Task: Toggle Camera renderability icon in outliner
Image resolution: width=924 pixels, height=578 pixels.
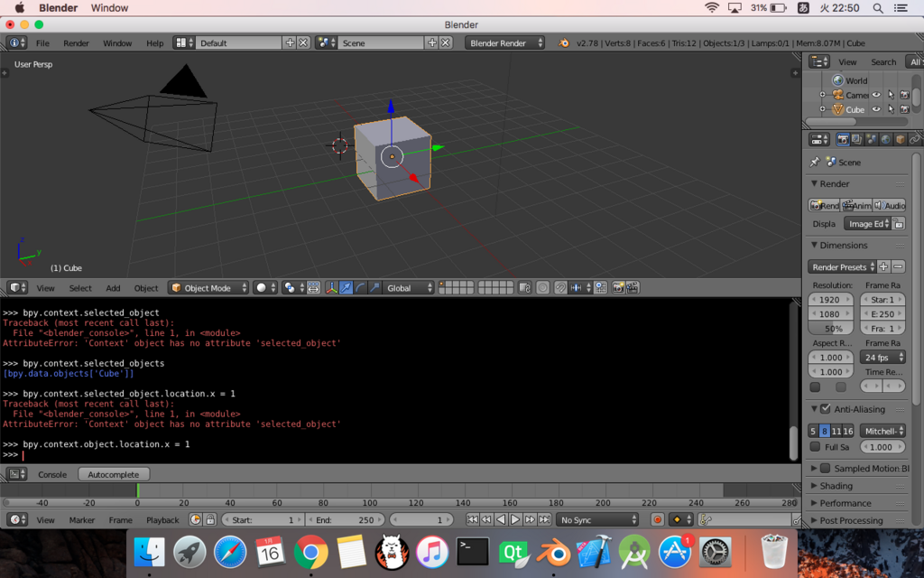Action: click(x=905, y=94)
